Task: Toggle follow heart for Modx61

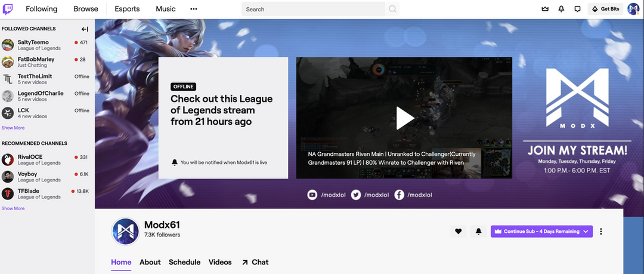Action: pyautogui.click(x=459, y=232)
